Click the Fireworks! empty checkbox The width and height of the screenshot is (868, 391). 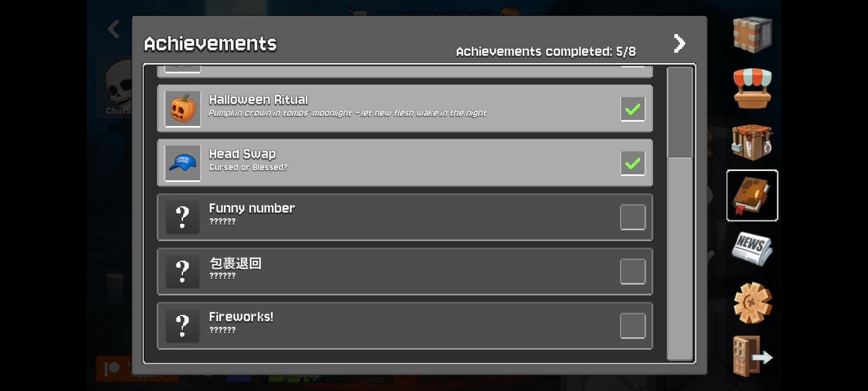(x=633, y=326)
